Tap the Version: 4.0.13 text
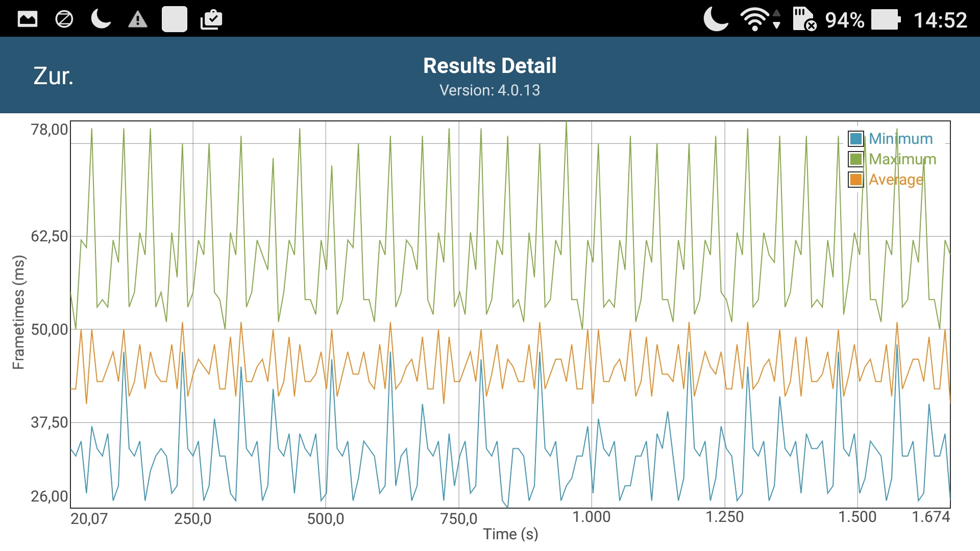Image resolution: width=980 pixels, height=551 pixels. [x=489, y=90]
